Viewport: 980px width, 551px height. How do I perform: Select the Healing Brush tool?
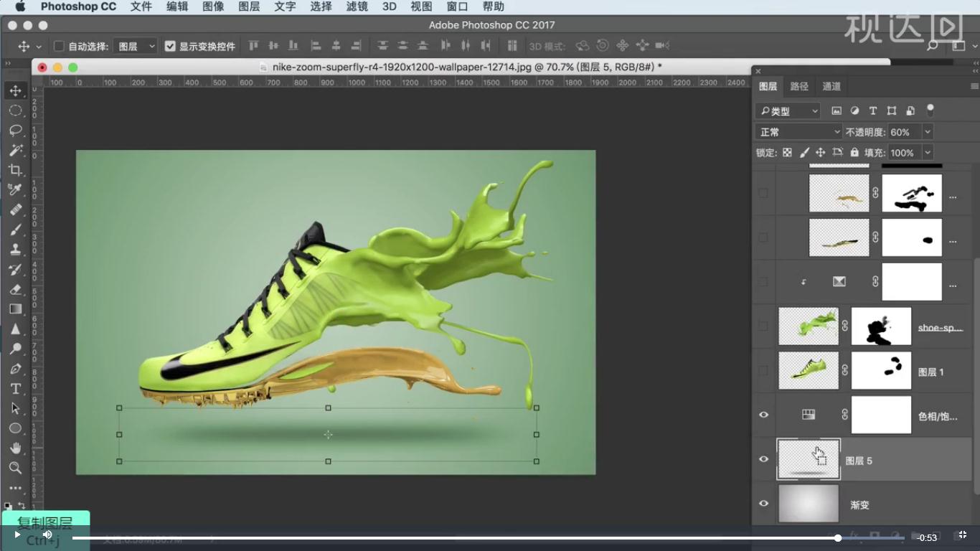[x=15, y=209]
